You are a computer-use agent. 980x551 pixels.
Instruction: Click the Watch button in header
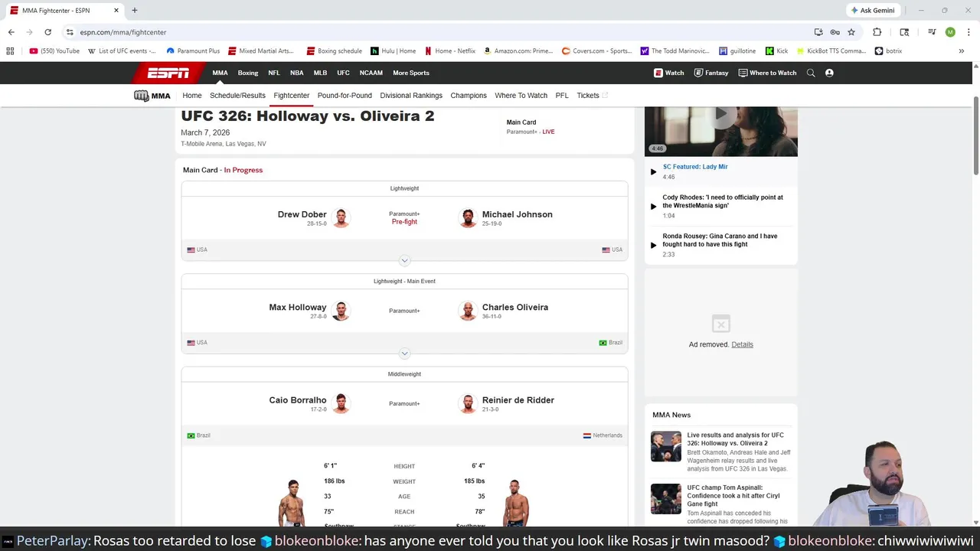pos(668,73)
